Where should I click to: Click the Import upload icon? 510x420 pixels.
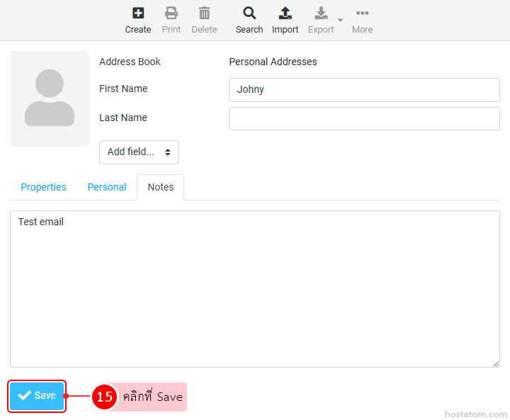[285, 13]
